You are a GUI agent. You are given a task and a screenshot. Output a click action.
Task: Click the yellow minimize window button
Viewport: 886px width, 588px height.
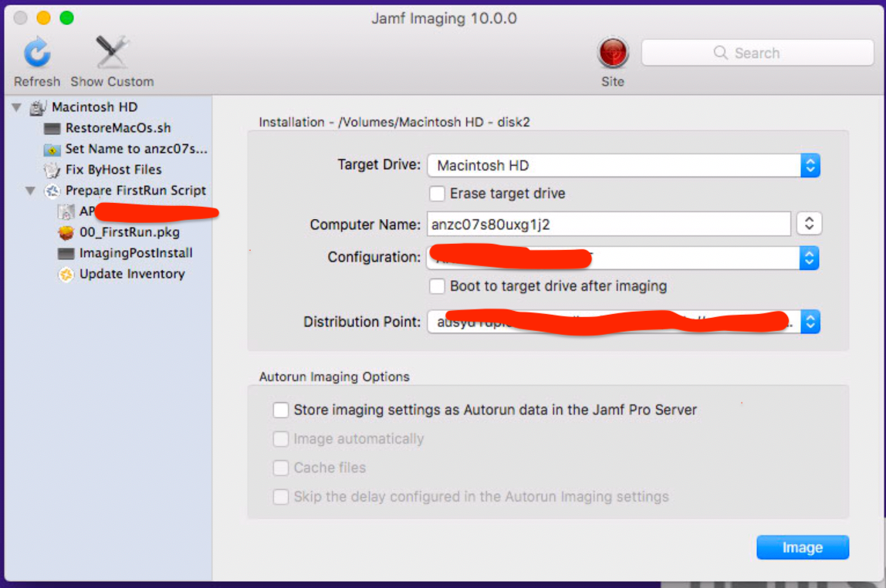43,18
